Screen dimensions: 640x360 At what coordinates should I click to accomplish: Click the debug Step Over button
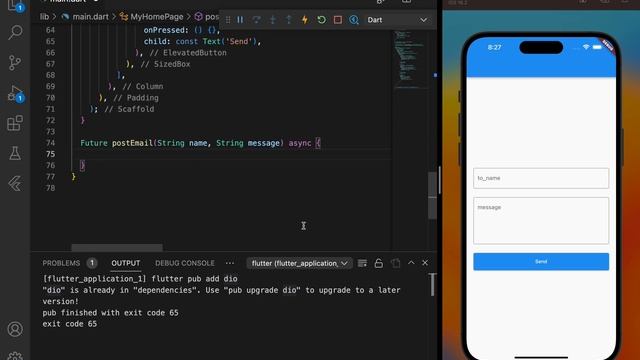256,20
